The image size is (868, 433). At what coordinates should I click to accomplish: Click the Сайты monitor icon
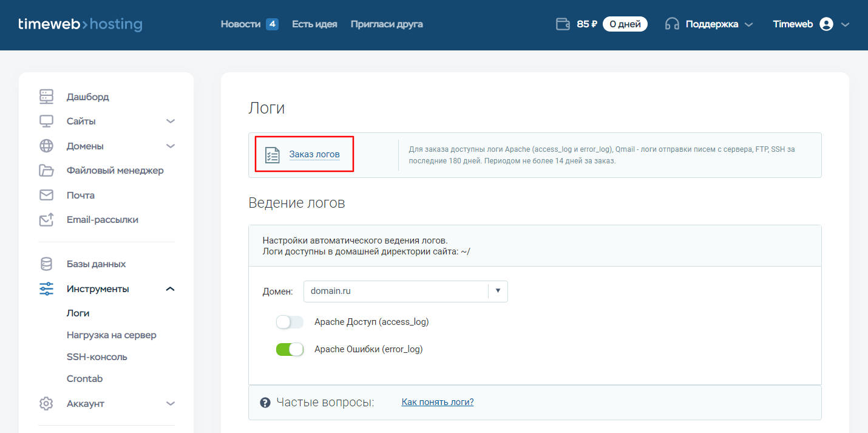47,121
